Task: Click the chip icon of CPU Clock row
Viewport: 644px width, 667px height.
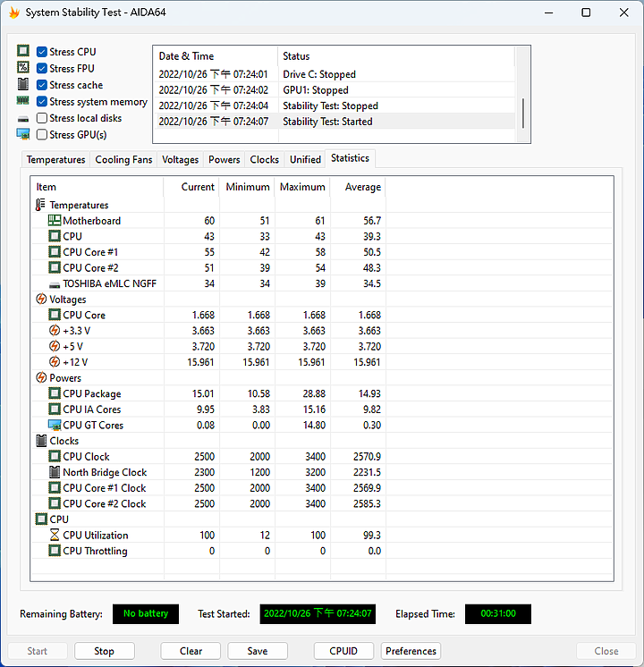Action: [55, 456]
